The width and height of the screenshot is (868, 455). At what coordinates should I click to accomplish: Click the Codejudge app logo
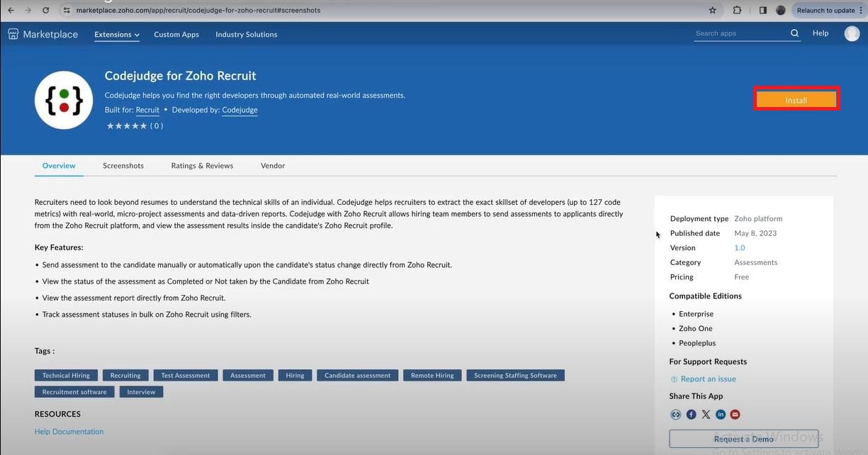[x=64, y=100]
